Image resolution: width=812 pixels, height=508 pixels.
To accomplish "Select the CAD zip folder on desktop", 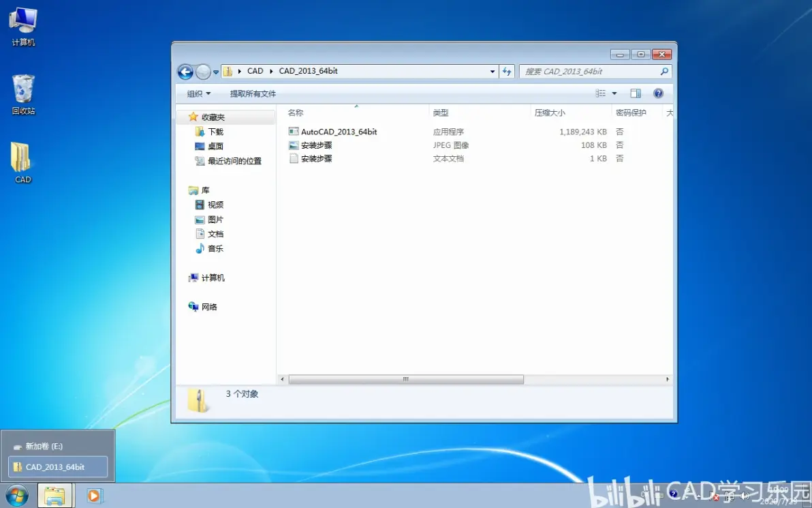I will 22,163.
